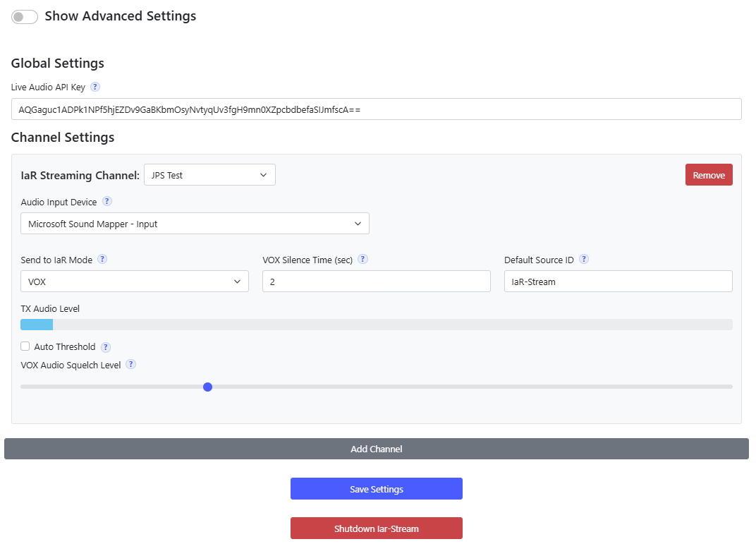756x544 pixels.
Task: Focus the Default Source ID text field
Action: pos(618,282)
